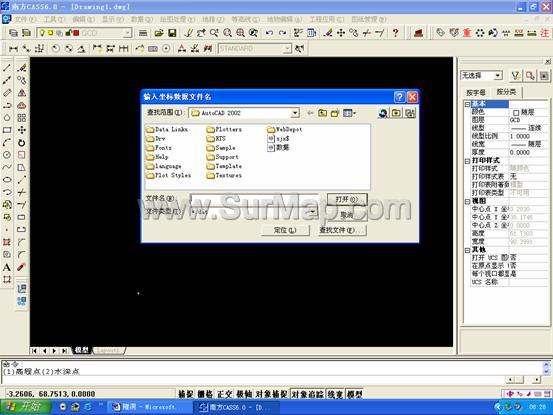Switch to the 按字母 tab
Viewport: 553px width, 415px height.
tap(476, 92)
